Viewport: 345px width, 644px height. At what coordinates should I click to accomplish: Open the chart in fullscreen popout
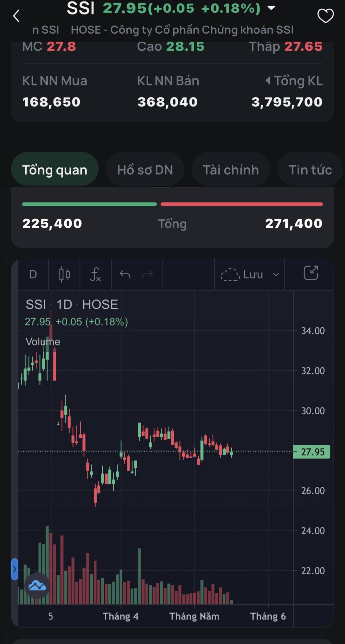pyautogui.click(x=311, y=273)
